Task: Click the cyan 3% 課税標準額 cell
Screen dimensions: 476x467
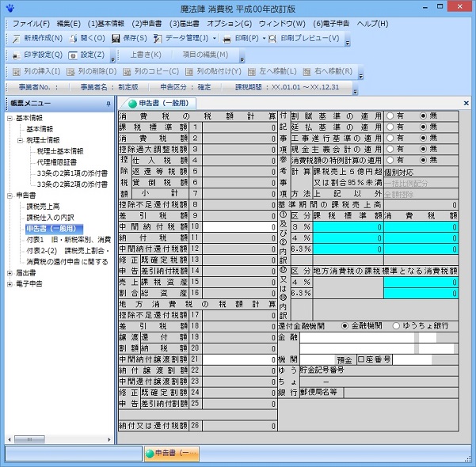Action: tap(350, 226)
